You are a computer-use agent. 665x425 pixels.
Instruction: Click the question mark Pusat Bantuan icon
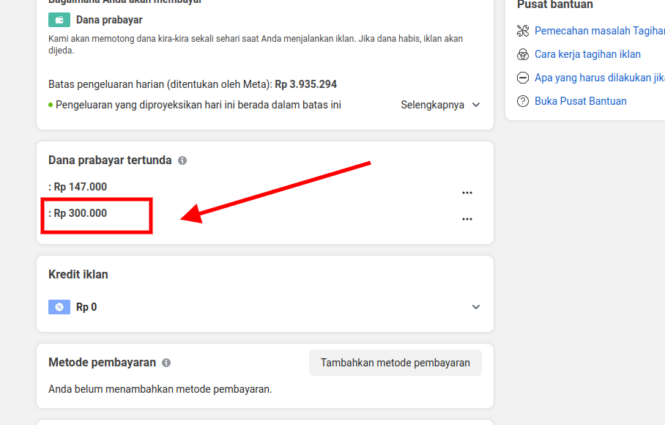[x=523, y=101]
